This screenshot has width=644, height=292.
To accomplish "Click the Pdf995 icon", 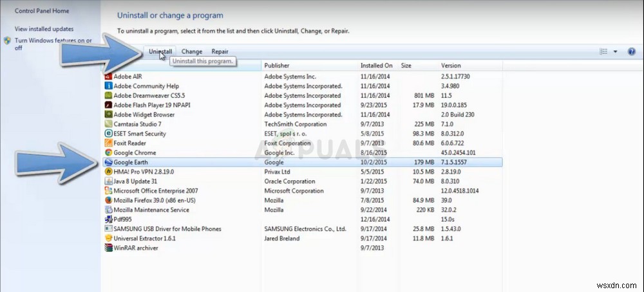I will 108,219.
